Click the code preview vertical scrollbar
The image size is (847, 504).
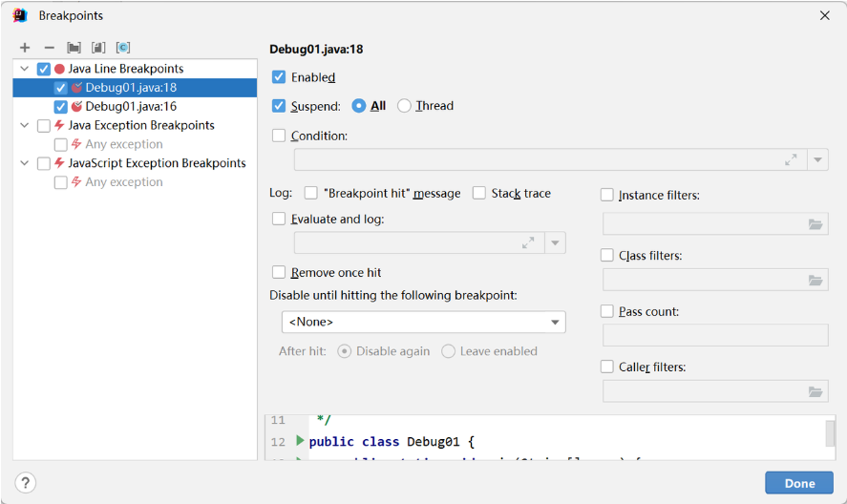[830, 433]
